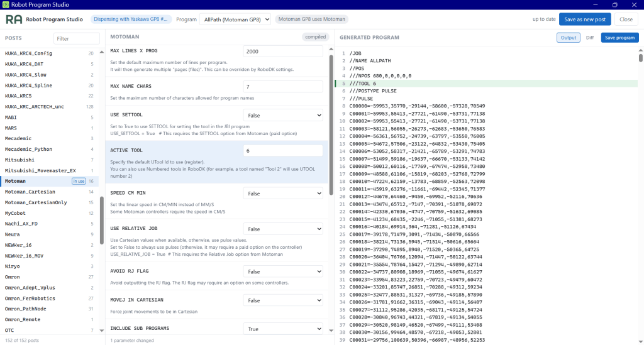
Task: Select the Nachi_AX_FD post
Action: [49, 224]
